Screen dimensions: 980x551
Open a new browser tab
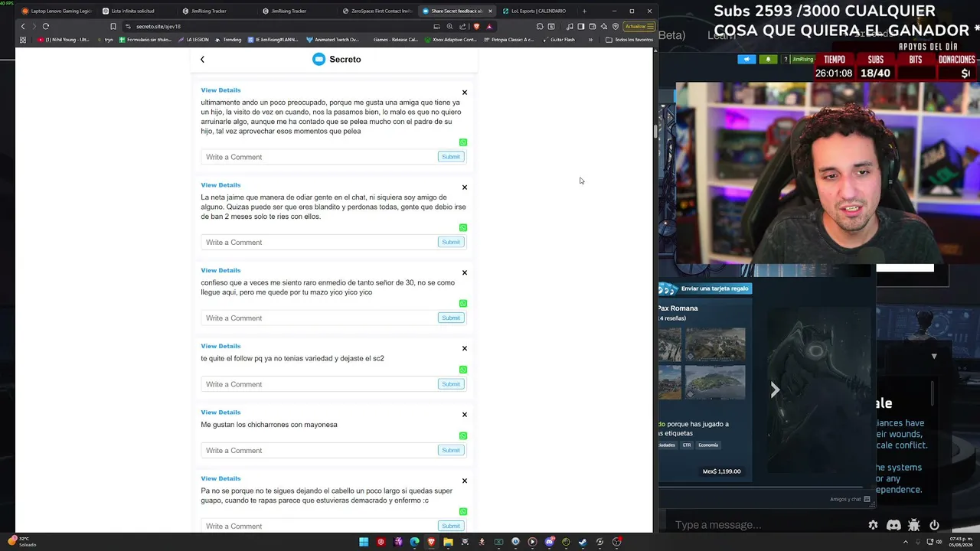(x=584, y=11)
